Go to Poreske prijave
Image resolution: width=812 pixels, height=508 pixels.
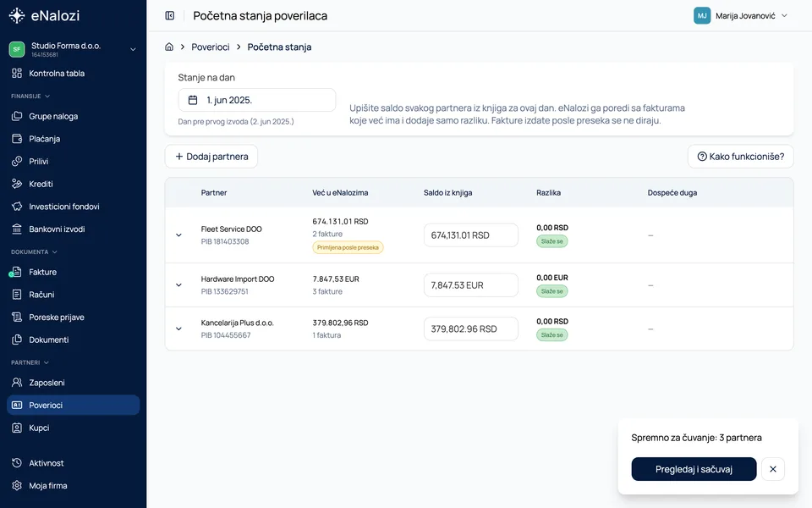[x=73, y=317]
